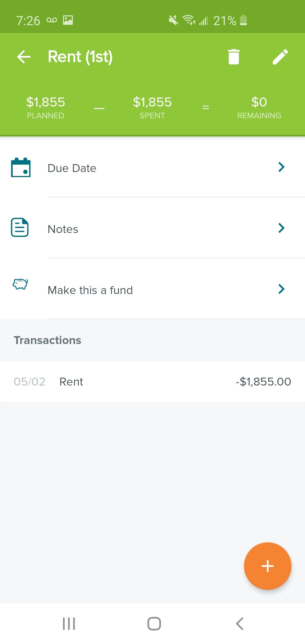Open the Due Date row
The width and height of the screenshot is (305, 644).
pos(152,167)
